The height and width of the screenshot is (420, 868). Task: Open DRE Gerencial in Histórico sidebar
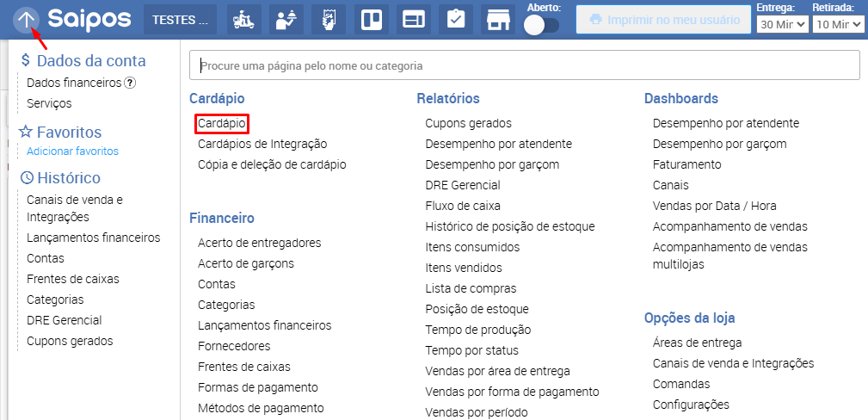pyautogui.click(x=65, y=320)
